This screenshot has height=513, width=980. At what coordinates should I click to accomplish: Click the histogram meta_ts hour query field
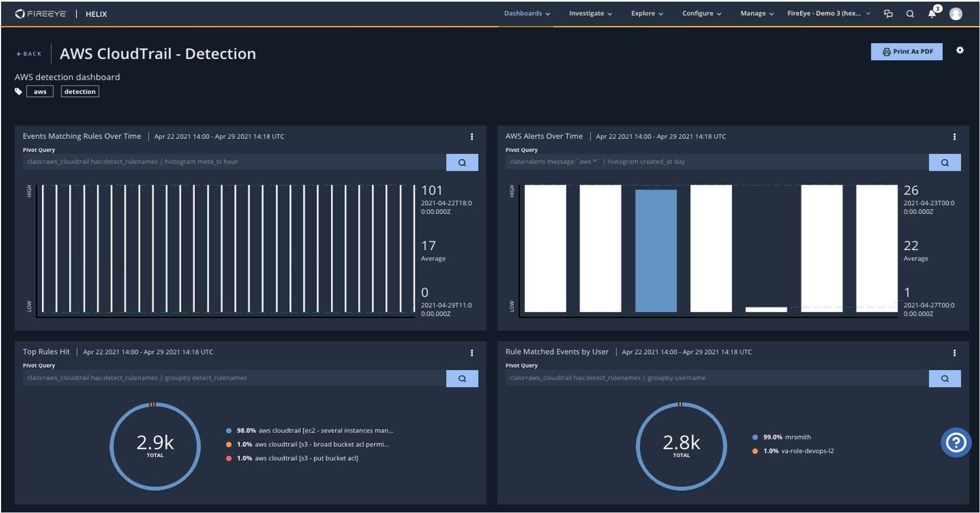tap(234, 162)
